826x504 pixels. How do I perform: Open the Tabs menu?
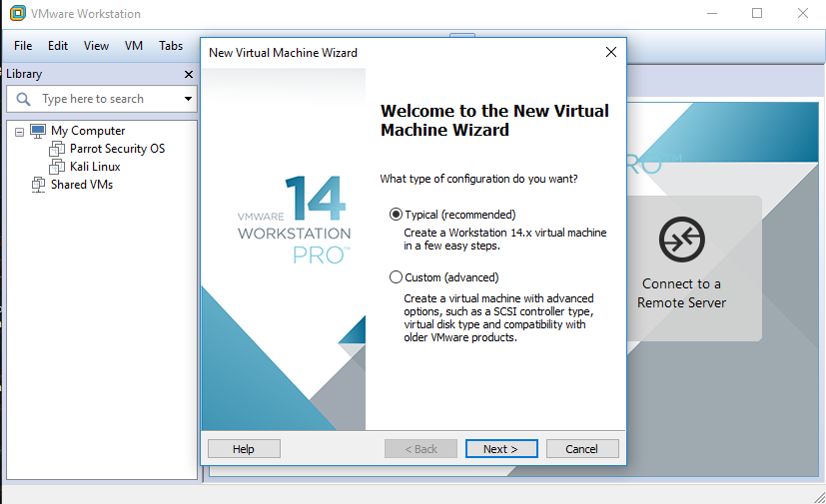171,46
